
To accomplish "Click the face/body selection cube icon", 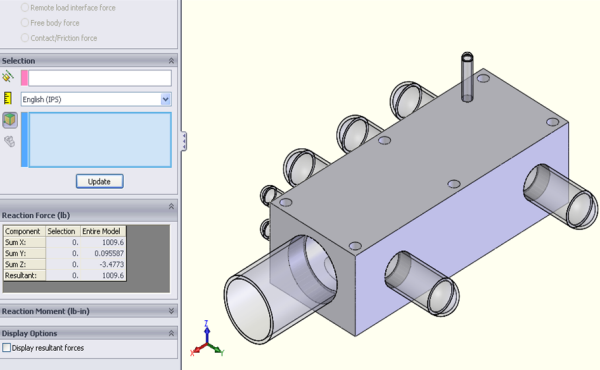I will pos(10,120).
